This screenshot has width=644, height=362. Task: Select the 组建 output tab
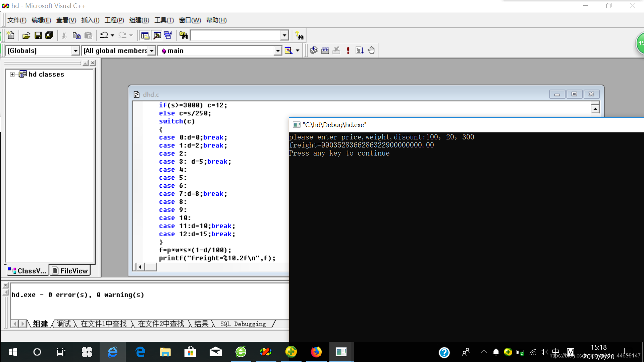pyautogui.click(x=40, y=324)
